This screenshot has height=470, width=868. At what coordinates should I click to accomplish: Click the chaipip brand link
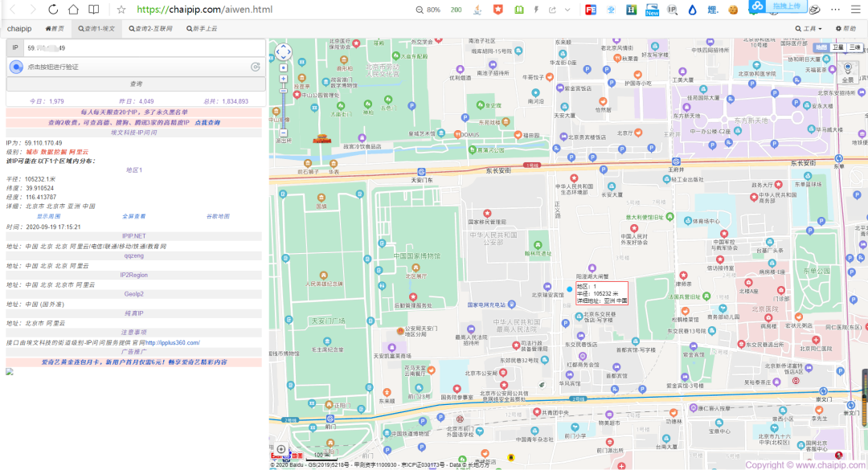(19, 28)
